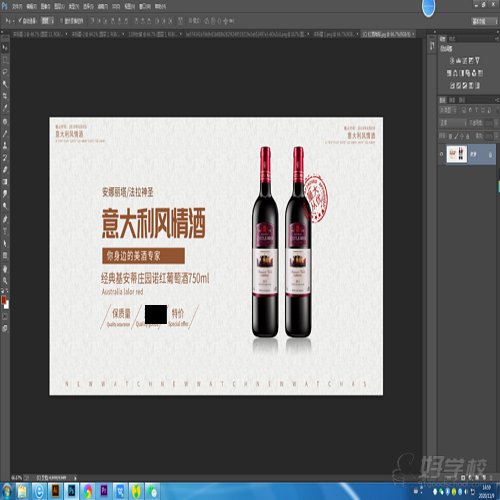
Task: Toggle lock position in Layers panel
Action: pos(462,136)
